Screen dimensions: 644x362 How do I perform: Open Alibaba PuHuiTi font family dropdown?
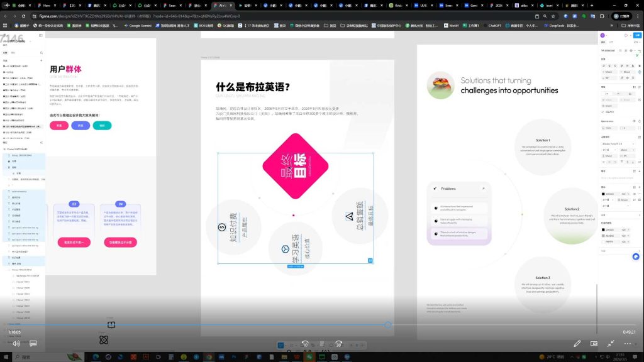(618, 144)
